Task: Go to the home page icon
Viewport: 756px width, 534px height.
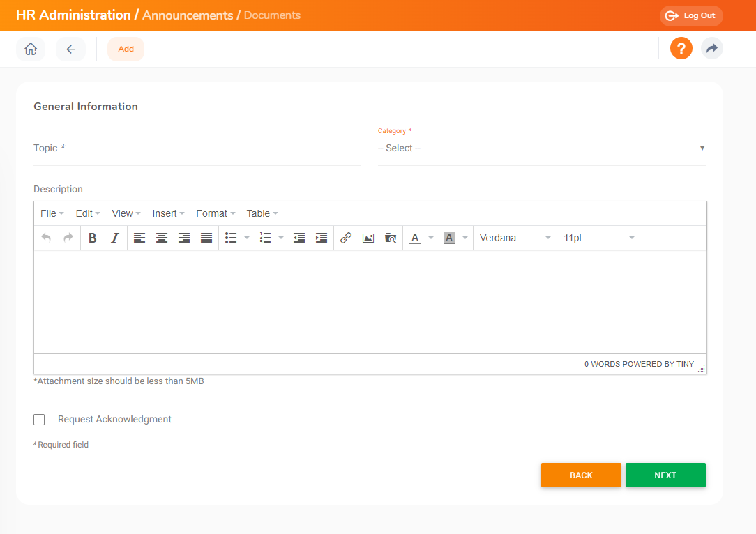Action: coord(31,49)
